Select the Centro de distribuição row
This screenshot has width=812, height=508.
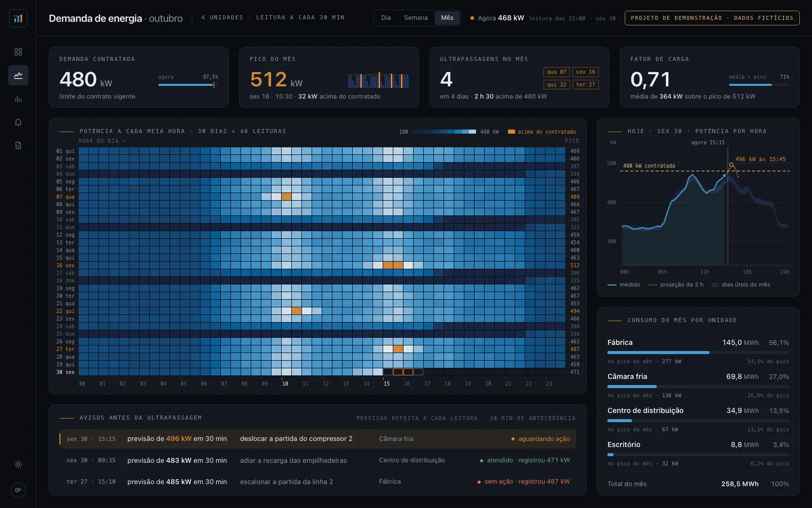[698, 419]
